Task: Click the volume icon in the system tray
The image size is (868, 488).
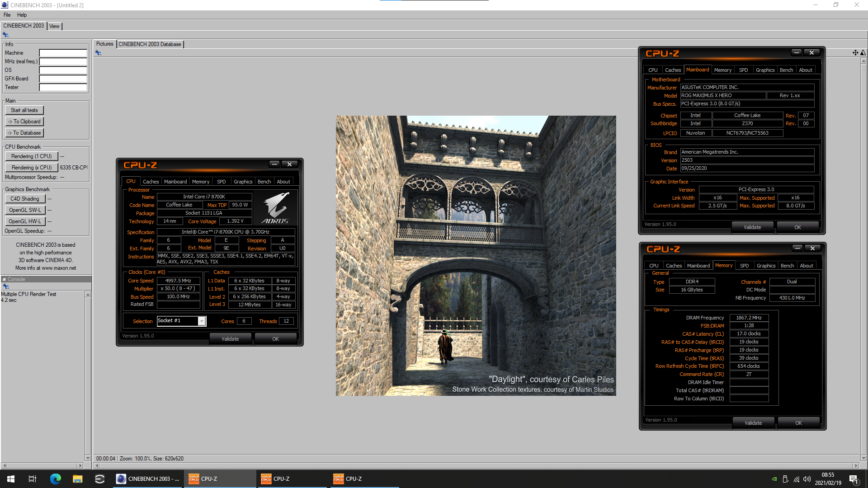Action: tap(807, 479)
